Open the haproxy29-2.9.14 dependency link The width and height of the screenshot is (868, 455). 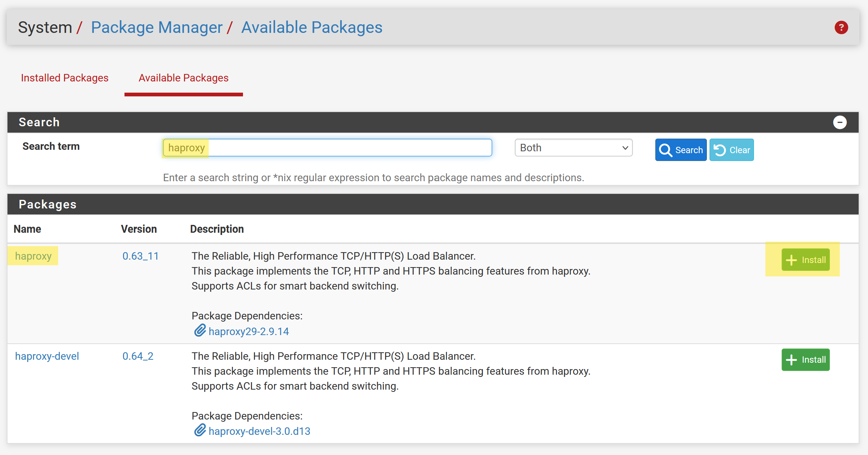click(249, 331)
